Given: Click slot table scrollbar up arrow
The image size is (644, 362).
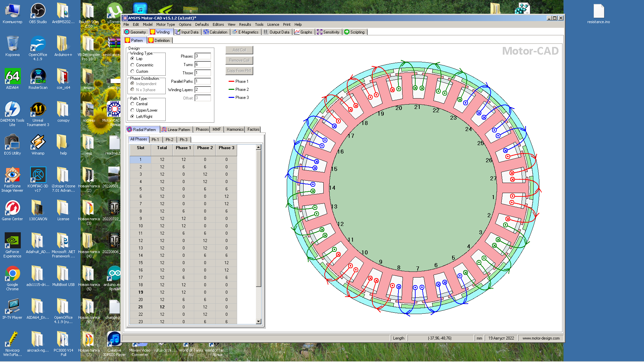Looking at the screenshot, I should point(258,147).
